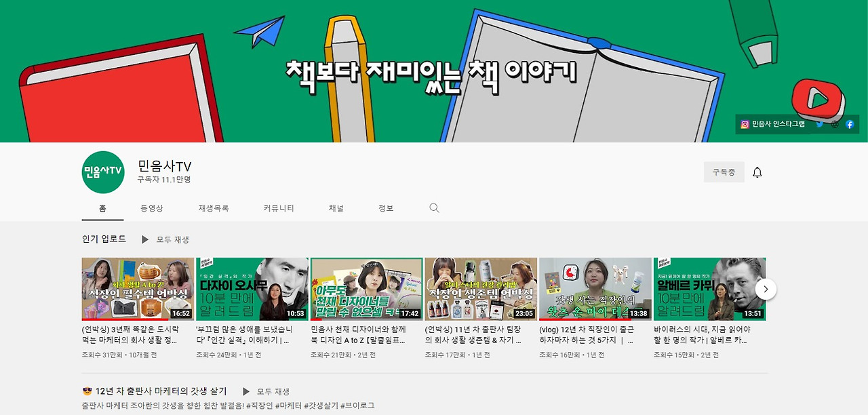Open the Twitter bird icon link
Image resolution: width=868 pixels, height=415 pixels.
click(x=820, y=124)
